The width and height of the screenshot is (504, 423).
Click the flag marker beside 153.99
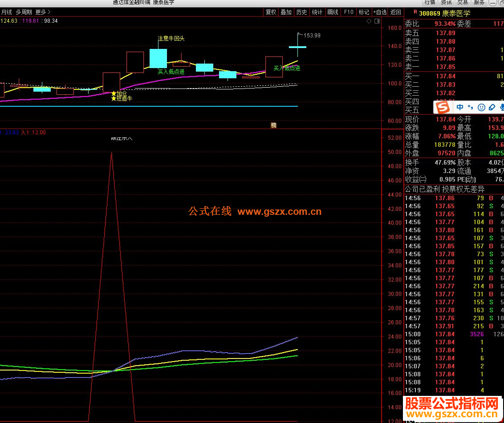300,34
